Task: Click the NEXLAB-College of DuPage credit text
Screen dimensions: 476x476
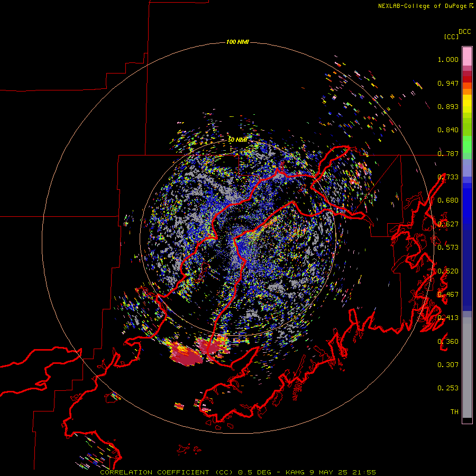Action: pos(423,6)
